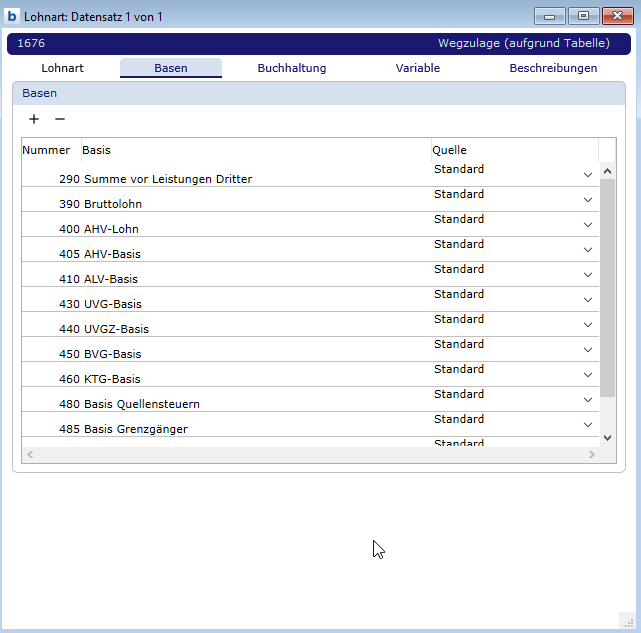
Task: Open the Quelle dropdown for BVG-Basis
Action: click(x=588, y=350)
